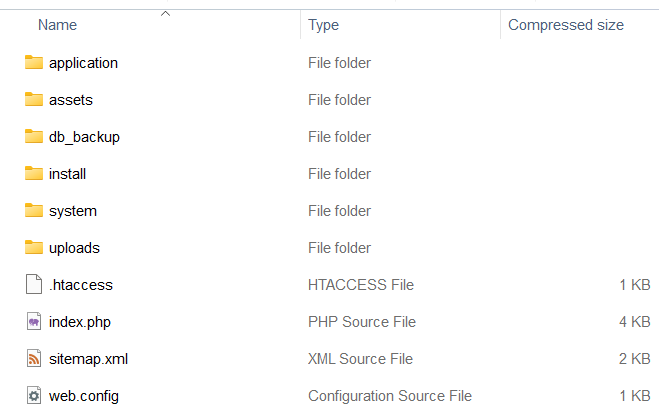Viewport: 659px width, 418px height.
Task: Click the db_backup folder name
Action: pyautogui.click(x=84, y=137)
